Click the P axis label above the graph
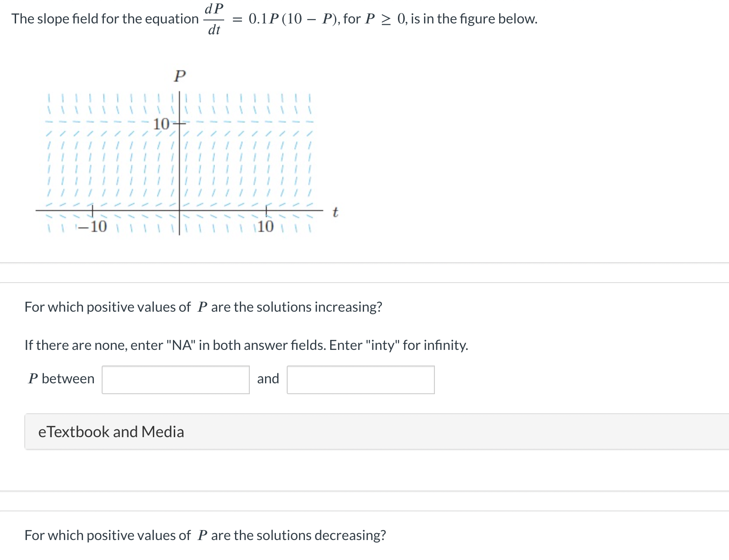729x560 pixels. point(179,76)
